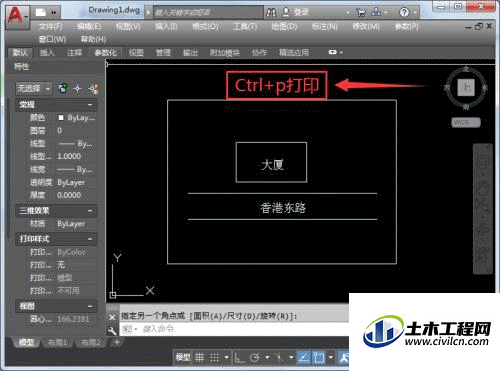Add a new layout with plus tab
The image size is (500, 371).
[117, 342]
